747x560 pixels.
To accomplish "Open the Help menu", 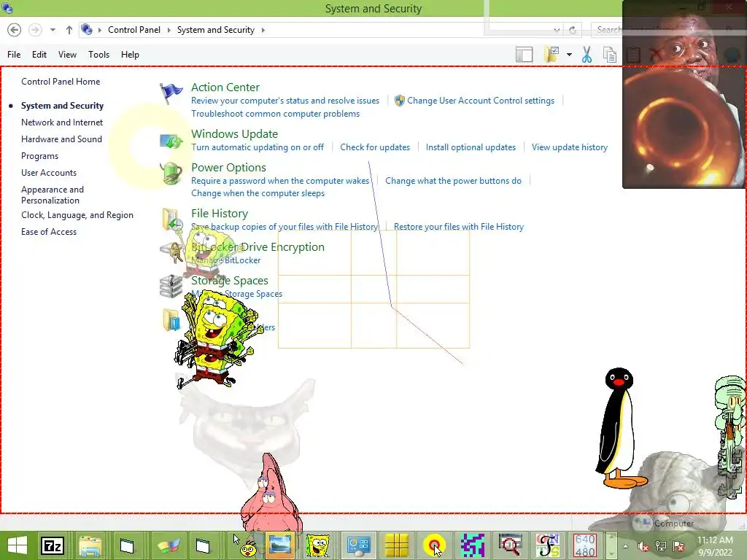I will coord(130,55).
